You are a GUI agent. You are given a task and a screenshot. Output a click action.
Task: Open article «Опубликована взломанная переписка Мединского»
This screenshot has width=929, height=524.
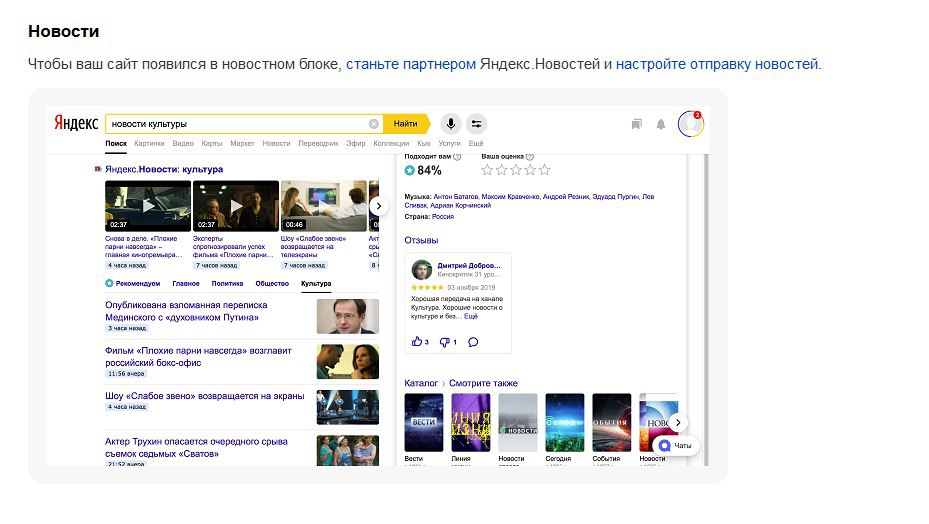coord(186,311)
